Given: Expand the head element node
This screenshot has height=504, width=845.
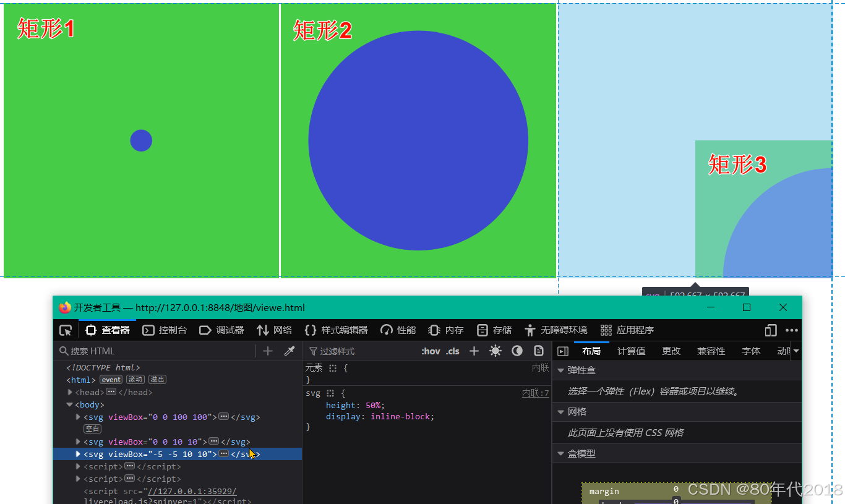Looking at the screenshot, I should pyautogui.click(x=70, y=392).
